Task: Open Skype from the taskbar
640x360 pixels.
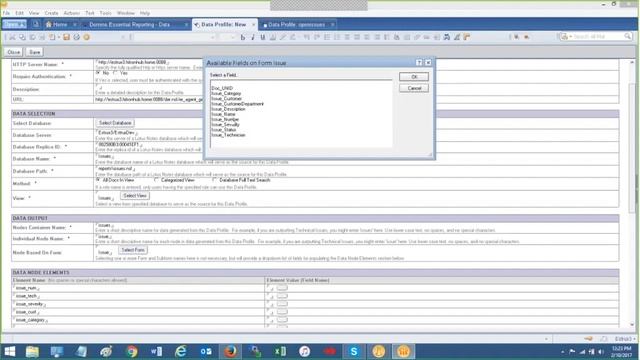Action: pyautogui.click(x=354, y=351)
